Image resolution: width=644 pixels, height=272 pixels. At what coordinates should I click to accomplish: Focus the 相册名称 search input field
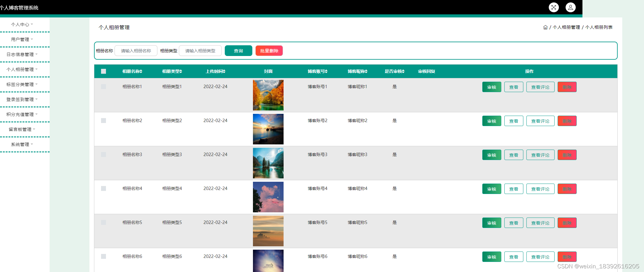click(x=136, y=51)
